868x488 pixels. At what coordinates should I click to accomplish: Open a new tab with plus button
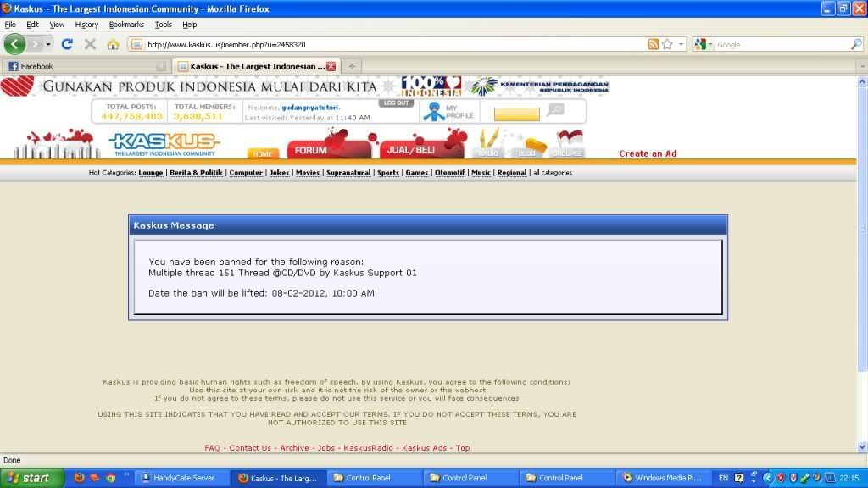click(x=352, y=66)
